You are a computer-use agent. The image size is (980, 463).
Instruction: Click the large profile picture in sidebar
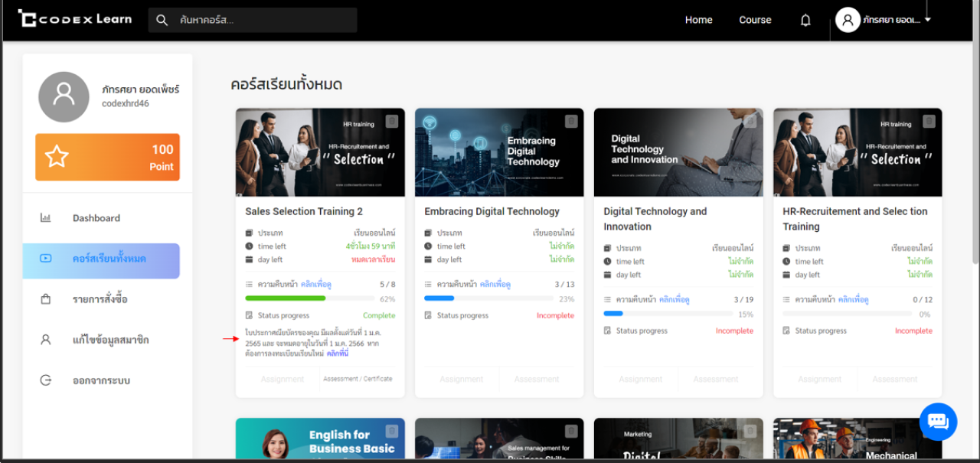pyautogui.click(x=64, y=97)
